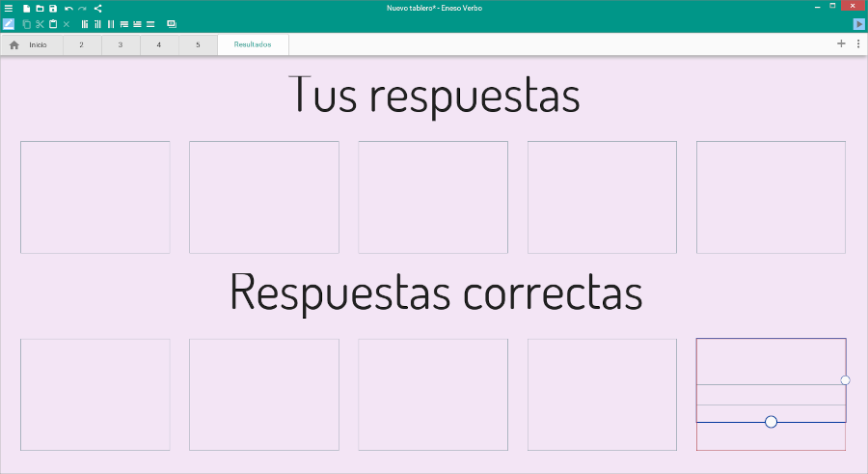Switch to page tab 2
868x474 pixels.
point(82,45)
